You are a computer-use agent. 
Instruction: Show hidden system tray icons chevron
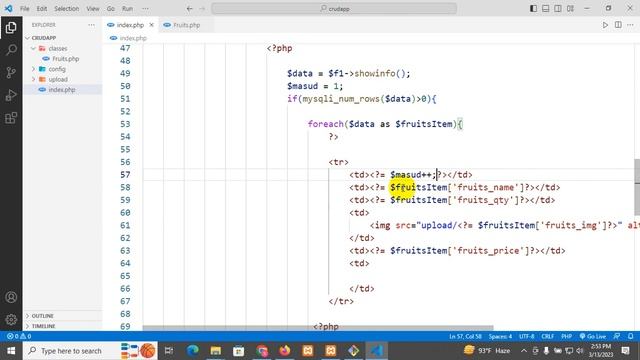click(524, 351)
